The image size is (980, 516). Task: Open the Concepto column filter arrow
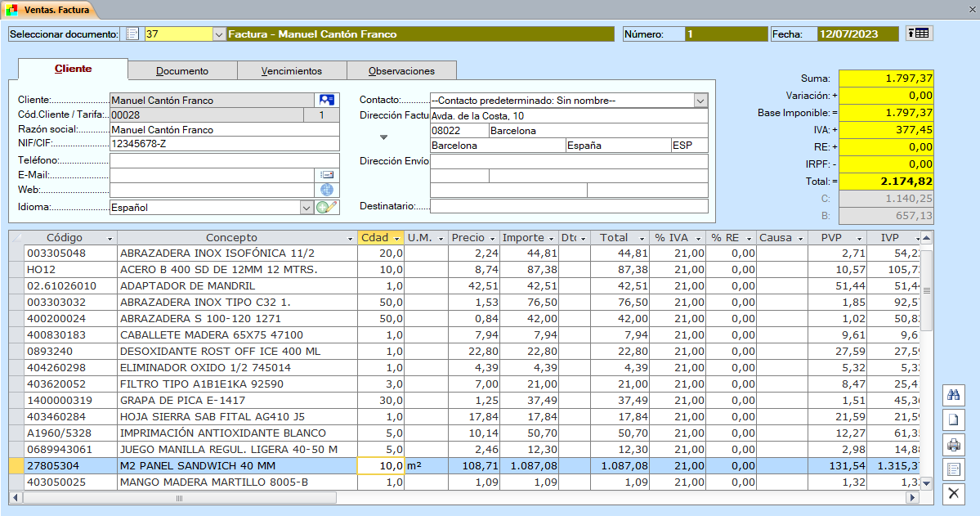click(349, 238)
